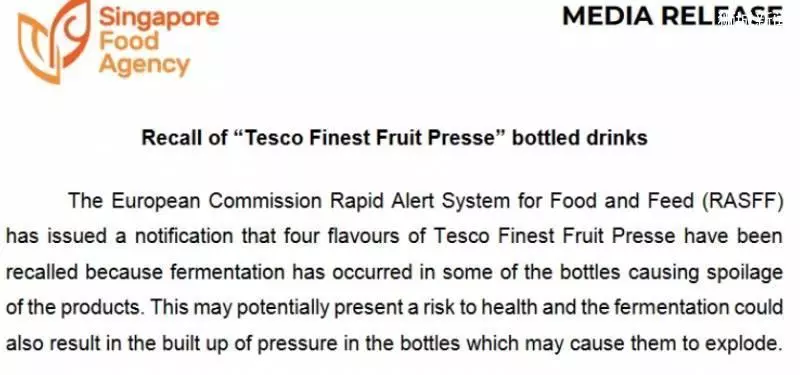The height and width of the screenshot is (375, 800).
Task: Click the 'Agency' word in the logo
Action: pyautogui.click(x=144, y=65)
